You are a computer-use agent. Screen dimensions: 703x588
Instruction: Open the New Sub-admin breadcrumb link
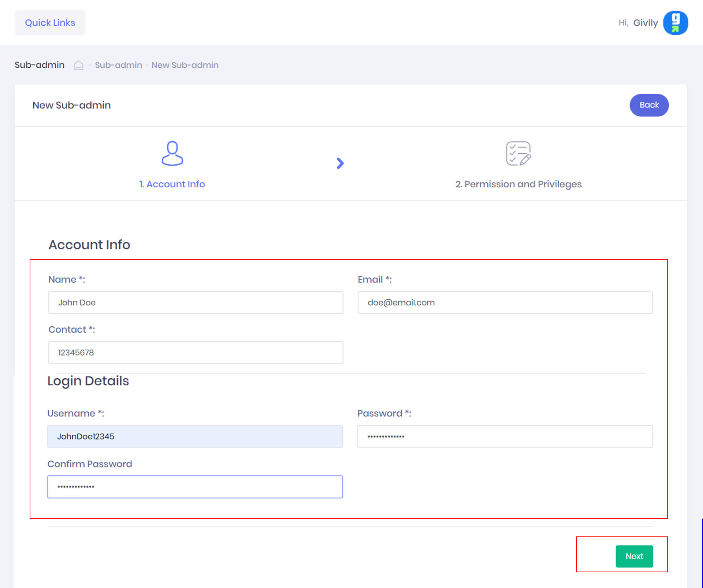click(185, 65)
